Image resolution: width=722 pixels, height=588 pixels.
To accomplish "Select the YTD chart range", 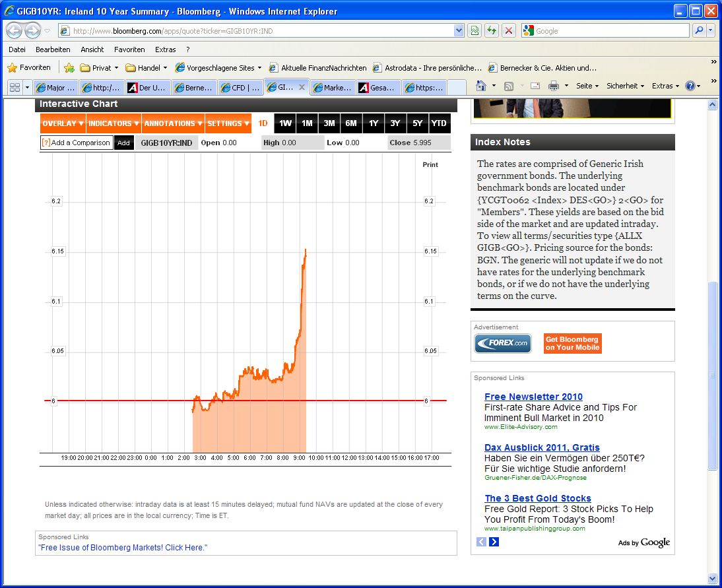I will pos(439,123).
